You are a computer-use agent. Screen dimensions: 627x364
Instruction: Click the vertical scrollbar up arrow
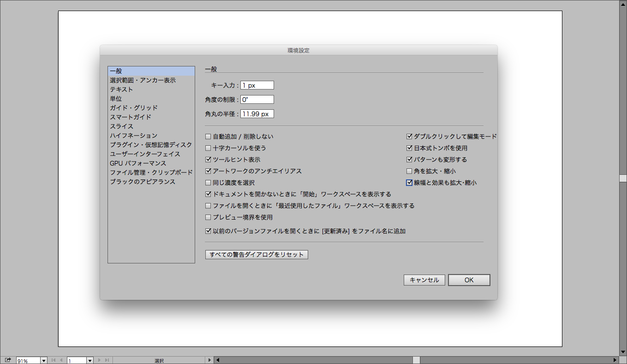tap(623, 4)
